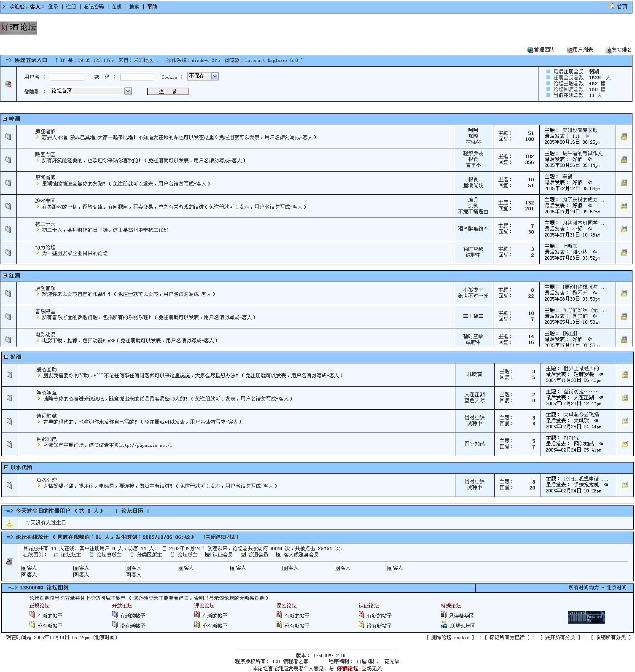Collapse the 啤酒 category
635x672 pixels.
pos(5,119)
